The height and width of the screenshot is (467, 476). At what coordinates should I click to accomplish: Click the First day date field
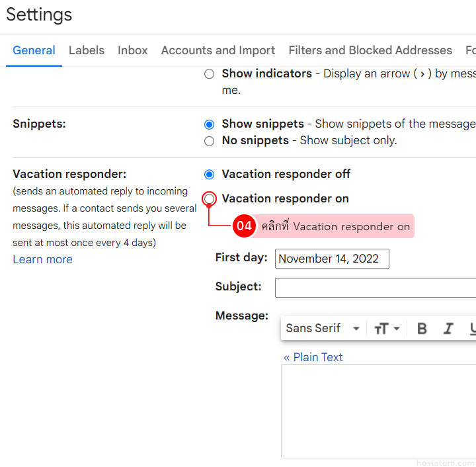[332, 259]
